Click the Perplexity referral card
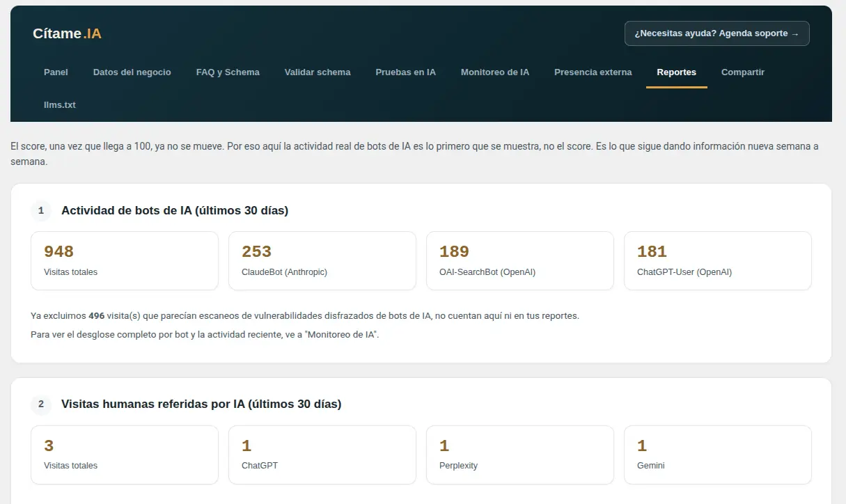846x504 pixels. tap(520, 455)
